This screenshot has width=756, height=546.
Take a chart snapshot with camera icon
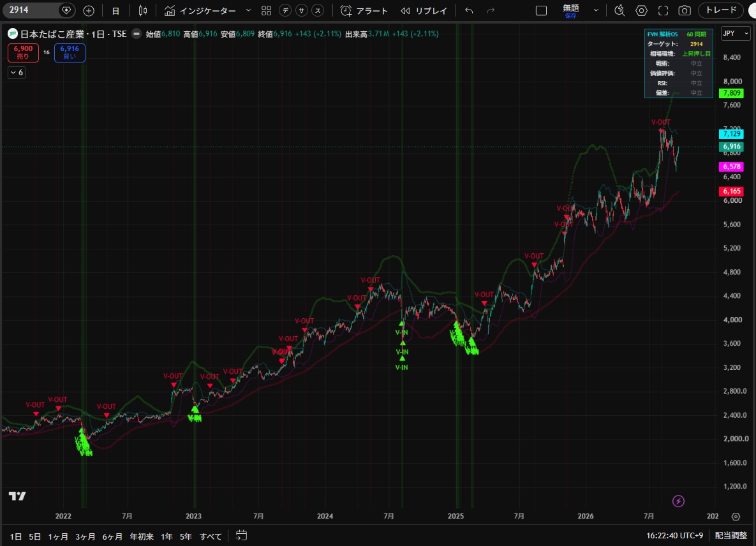pos(684,11)
